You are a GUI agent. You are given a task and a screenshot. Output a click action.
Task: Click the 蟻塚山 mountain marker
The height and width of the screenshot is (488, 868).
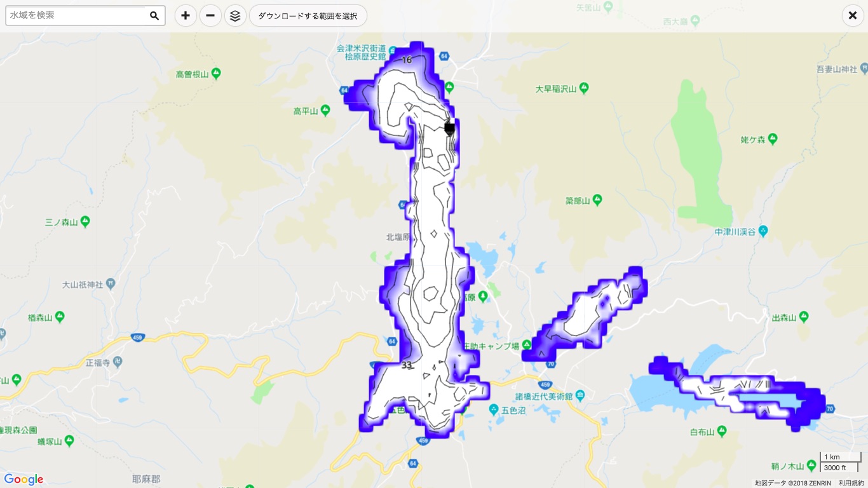click(69, 440)
